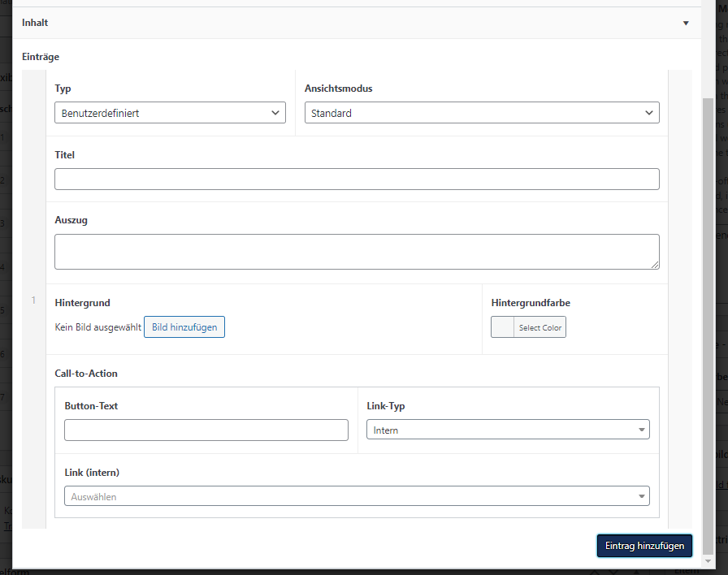Open the Link-Typ select showing Intern
This screenshot has height=575, width=728.
[507, 430]
